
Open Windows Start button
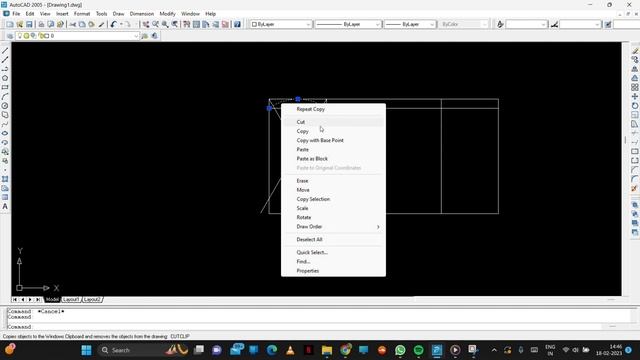click(x=86, y=350)
